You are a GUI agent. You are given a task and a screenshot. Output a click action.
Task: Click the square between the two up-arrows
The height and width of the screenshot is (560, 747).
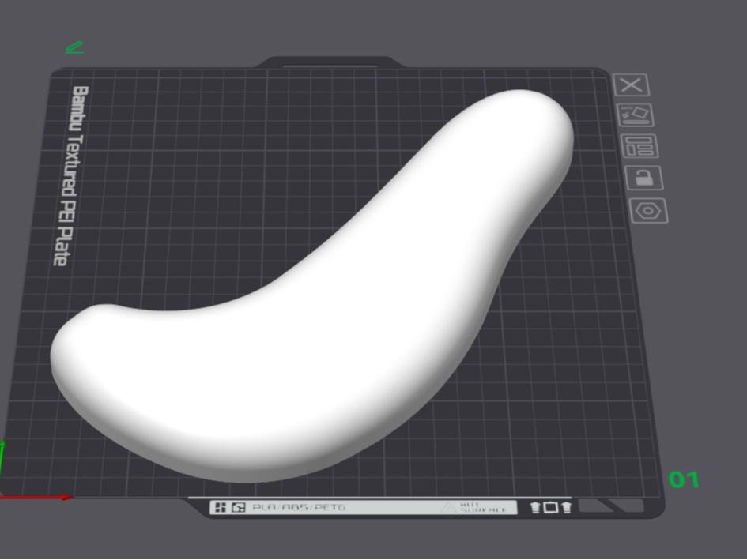pyautogui.click(x=551, y=507)
